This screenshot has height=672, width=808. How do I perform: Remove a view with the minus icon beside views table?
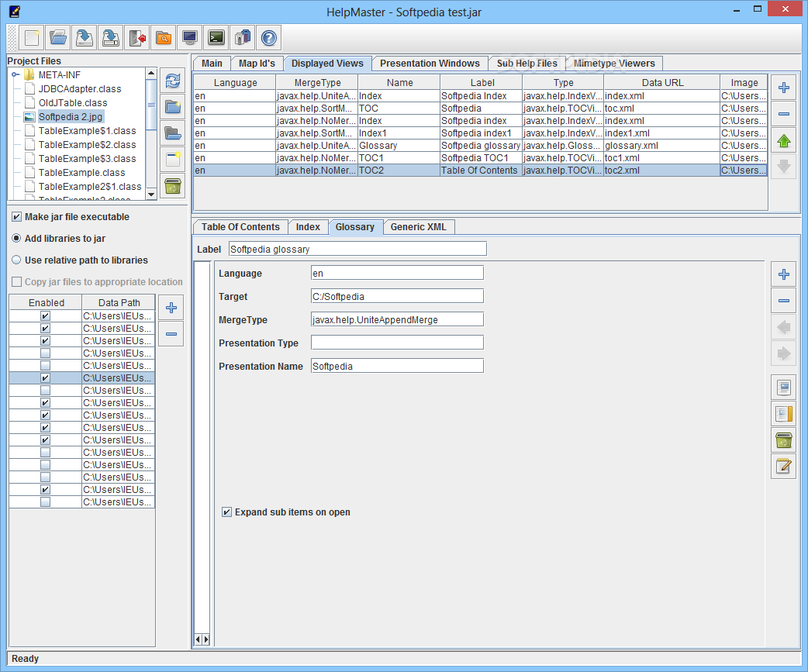784,114
